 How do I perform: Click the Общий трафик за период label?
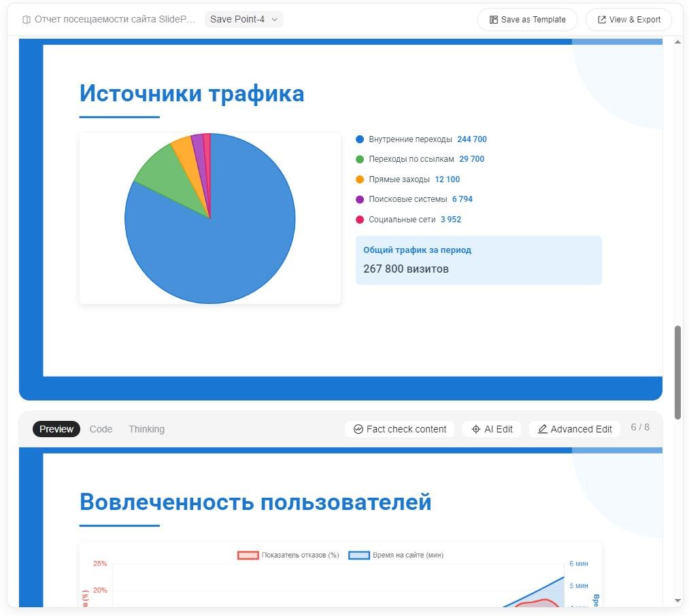(417, 250)
